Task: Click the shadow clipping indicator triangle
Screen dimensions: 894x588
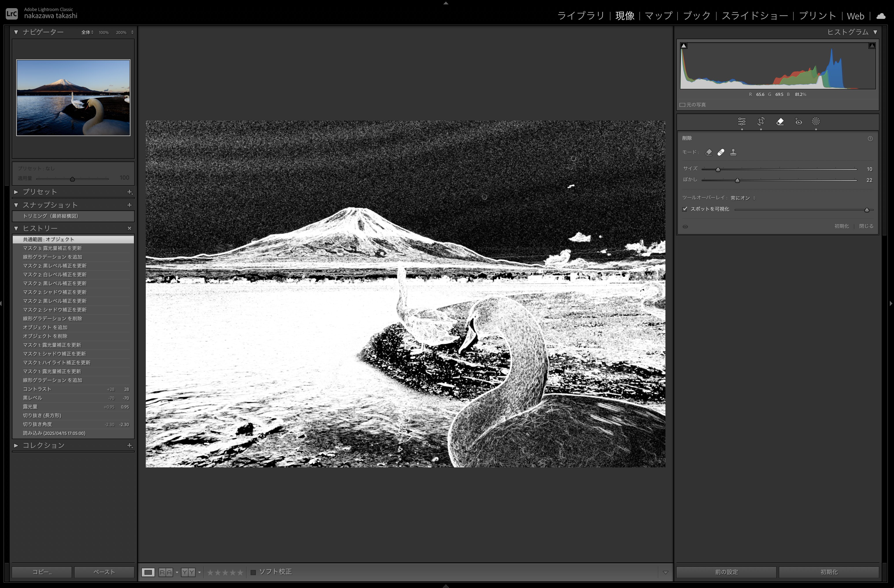Action: pyautogui.click(x=684, y=46)
